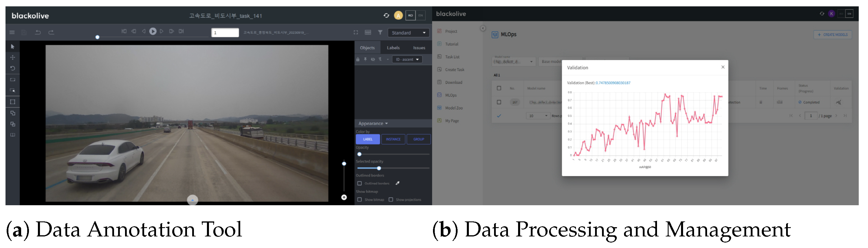Click the play button in playback controls
The width and height of the screenshot is (868, 248).
click(x=153, y=31)
